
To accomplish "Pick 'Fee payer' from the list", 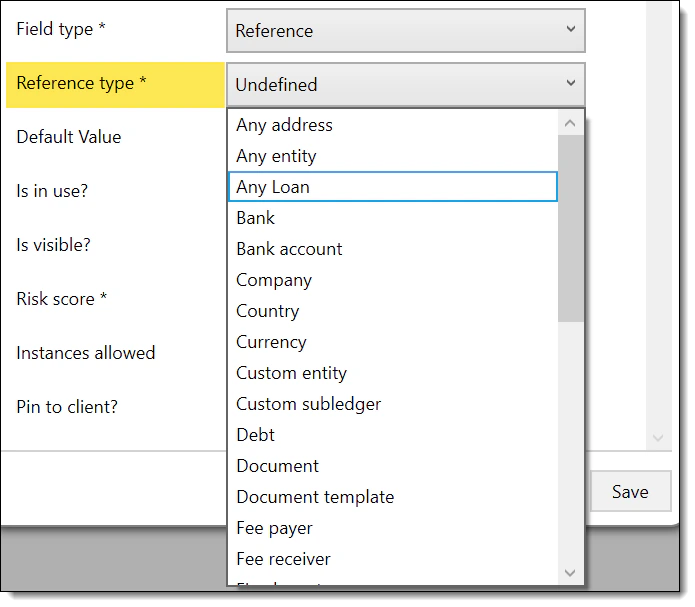I will click(x=393, y=528).
